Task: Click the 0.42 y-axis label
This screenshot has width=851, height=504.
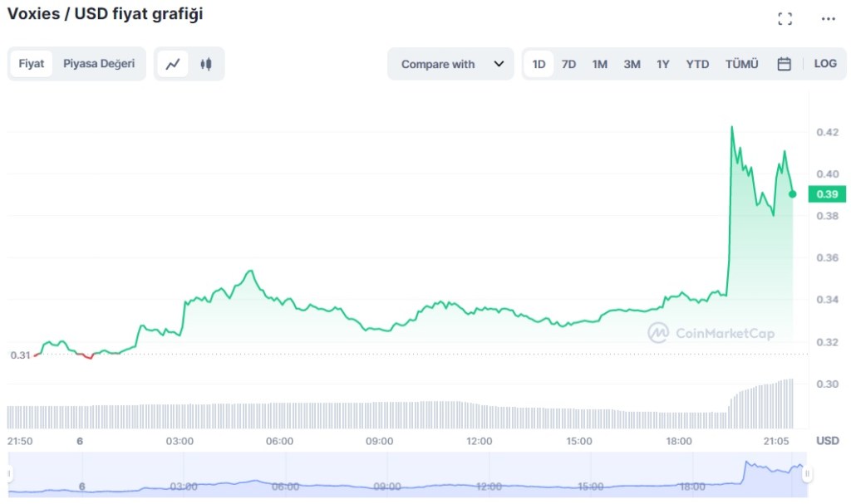Action: pyautogui.click(x=827, y=132)
